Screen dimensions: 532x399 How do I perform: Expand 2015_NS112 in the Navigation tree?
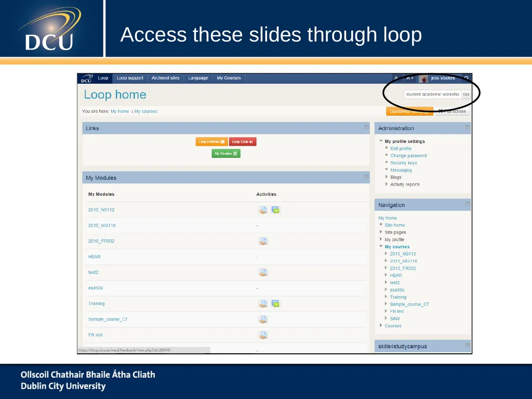tap(386, 254)
